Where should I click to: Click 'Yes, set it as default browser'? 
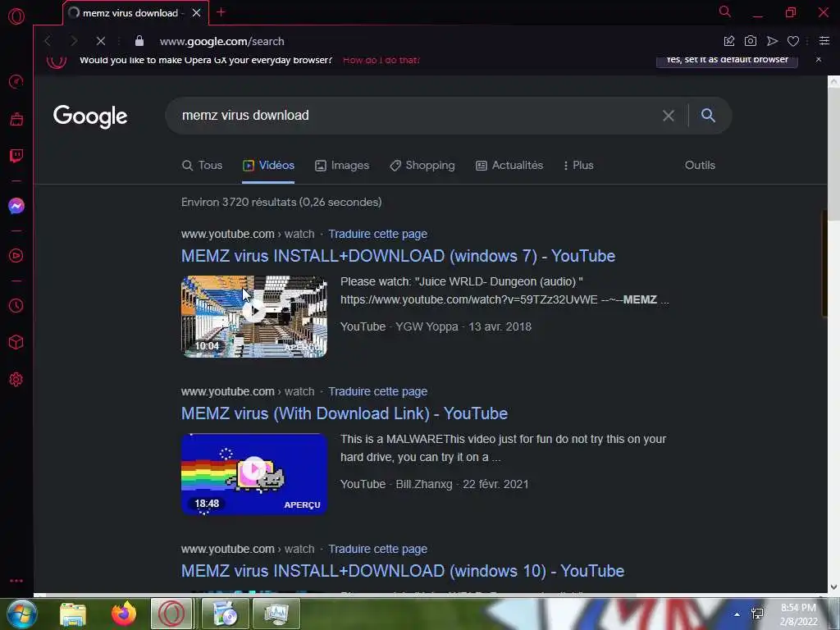pyautogui.click(x=727, y=60)
